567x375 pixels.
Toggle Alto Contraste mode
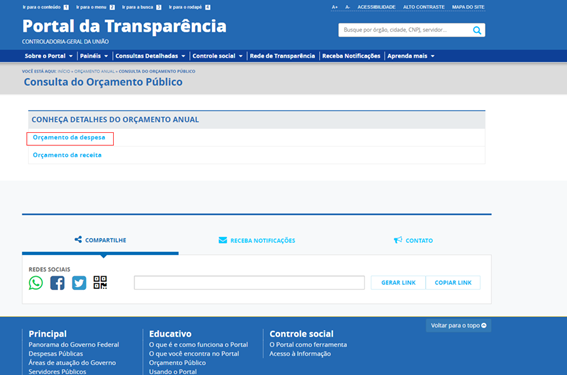point(424,7)
